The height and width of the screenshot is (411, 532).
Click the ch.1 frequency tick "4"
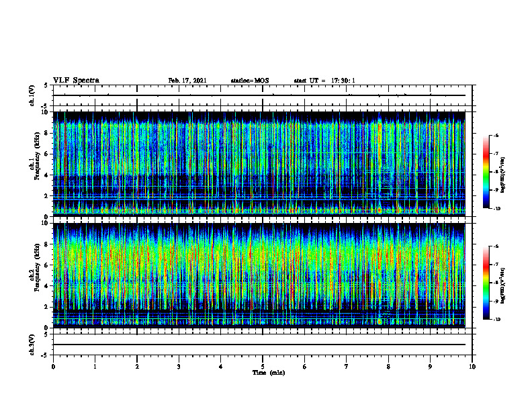click(x=47, y=175)
